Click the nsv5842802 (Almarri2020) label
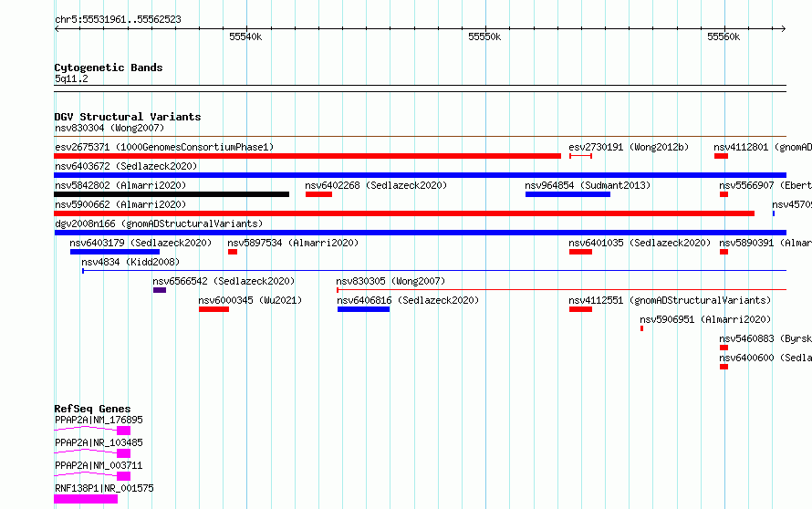 click(x=120, y=185)
